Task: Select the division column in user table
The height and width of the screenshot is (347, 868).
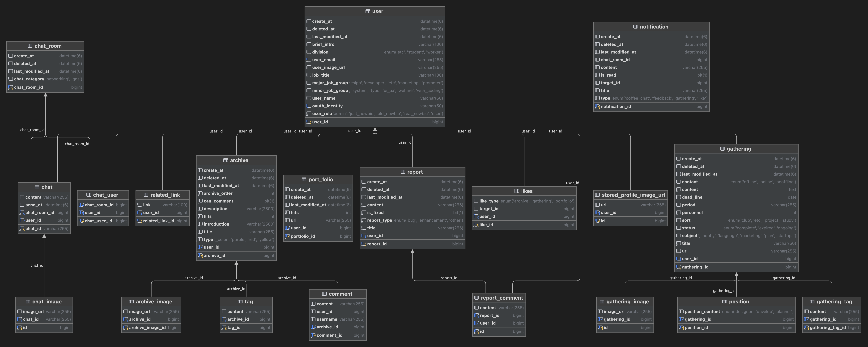Action: 320,52
